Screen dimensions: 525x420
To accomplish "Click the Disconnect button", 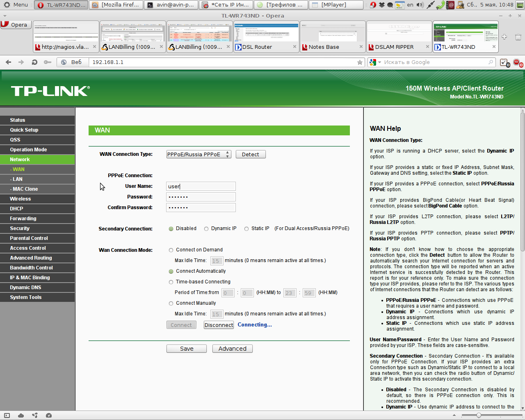I will (219, 325).
